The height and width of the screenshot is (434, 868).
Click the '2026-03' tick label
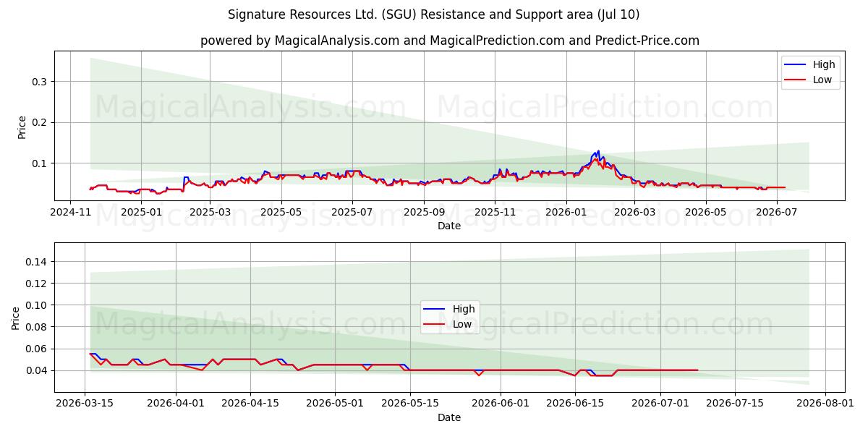[634, 212]
